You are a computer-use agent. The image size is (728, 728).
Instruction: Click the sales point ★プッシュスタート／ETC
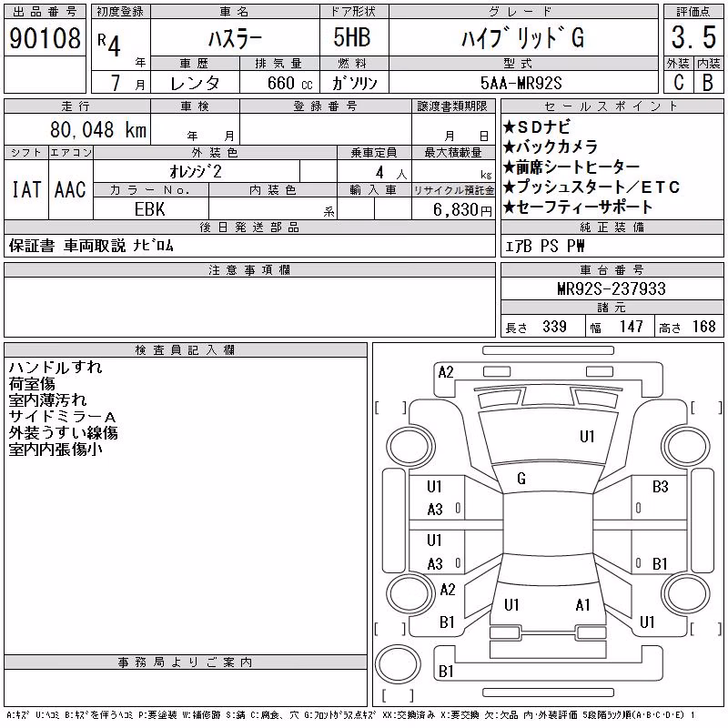click(591, 187)
